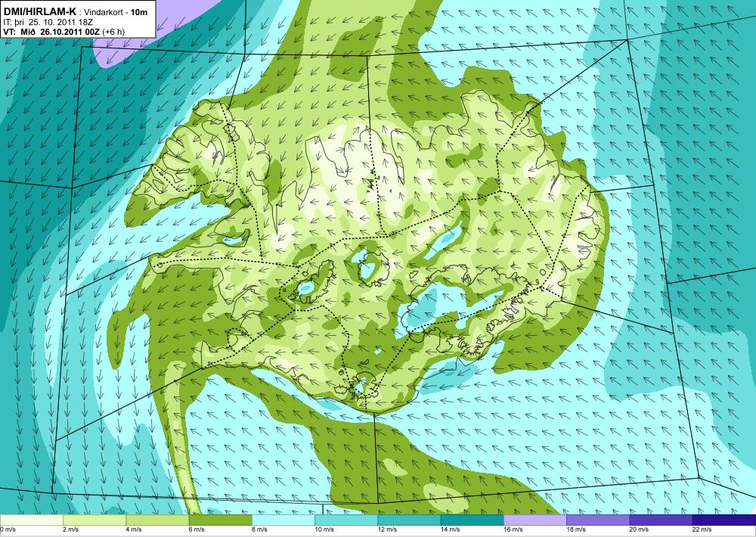Image resolution: width=756 pixels, height=537 pixels.
Task: Click the '0 m/s' legend label
Action: point(8,529)
